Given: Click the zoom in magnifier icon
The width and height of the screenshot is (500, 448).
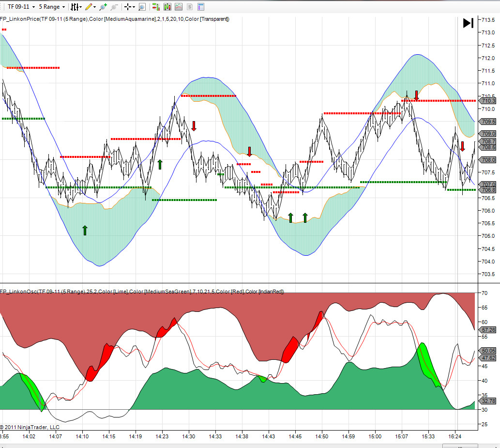Looking at the screenshot, I should click(x=103, y=7).
